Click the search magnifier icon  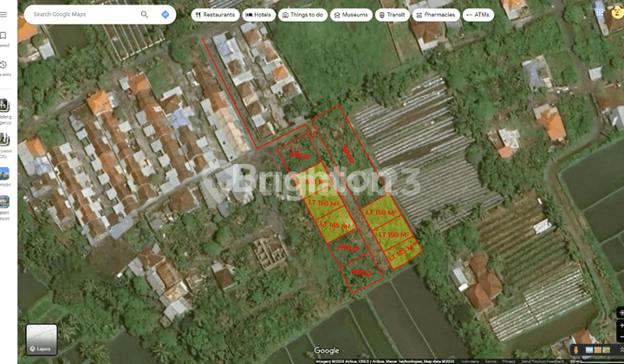144,15
